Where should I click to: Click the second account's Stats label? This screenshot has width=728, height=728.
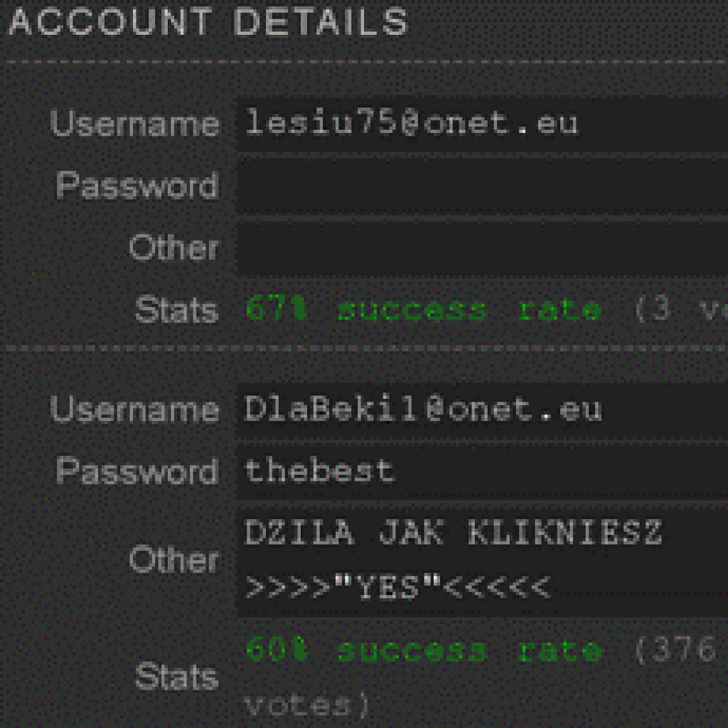(176, 677)
